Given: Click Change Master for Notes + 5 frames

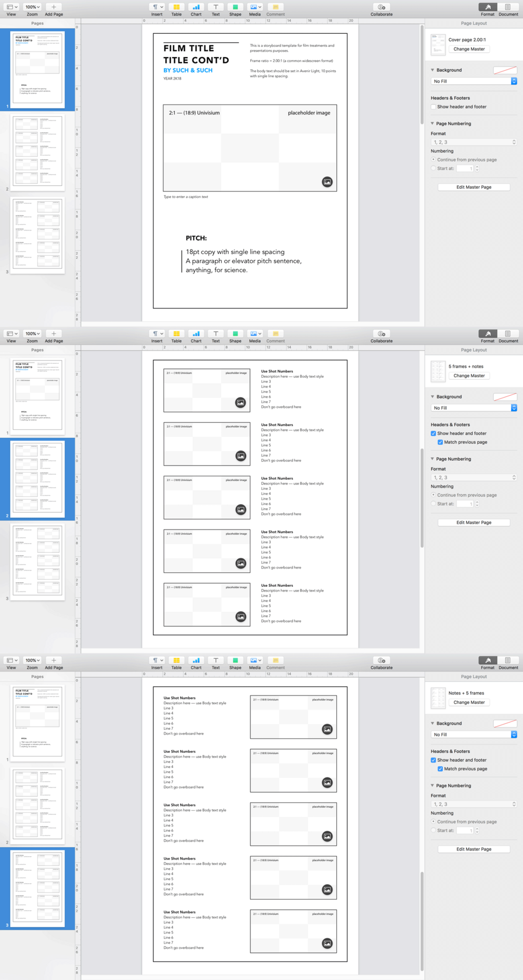Looking at the screenshot, I should (x=469, y=702).
